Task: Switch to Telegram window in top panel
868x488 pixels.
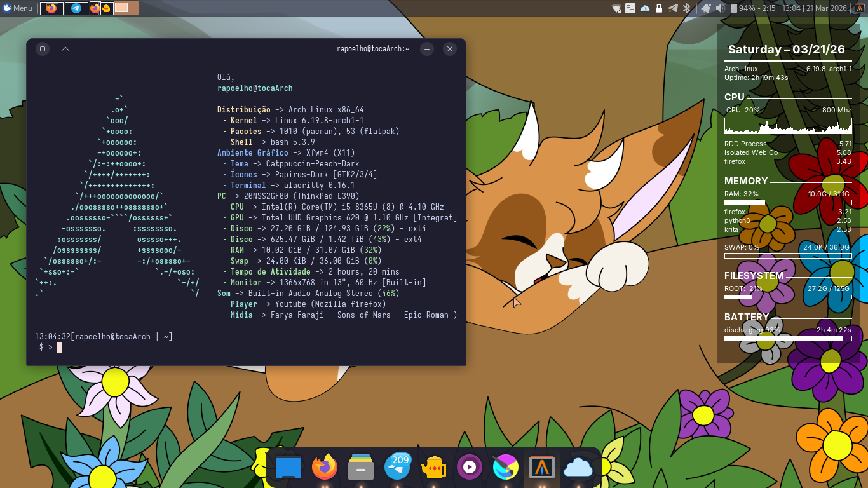Action: point(76,8)
